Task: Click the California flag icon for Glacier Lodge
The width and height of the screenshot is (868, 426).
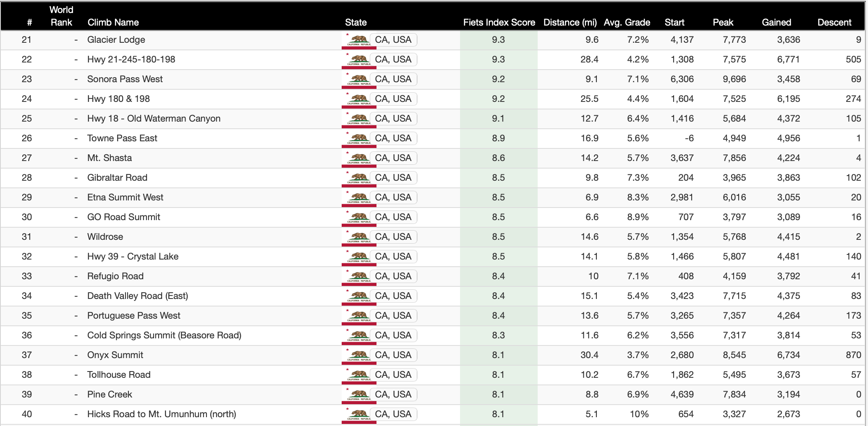Action: tap(359, 40)
